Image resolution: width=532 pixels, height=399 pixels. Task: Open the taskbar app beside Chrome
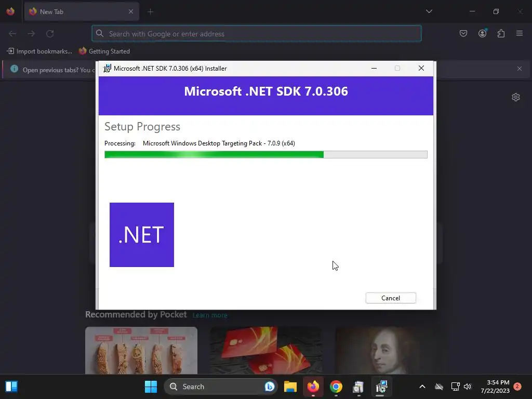(358, 387)
